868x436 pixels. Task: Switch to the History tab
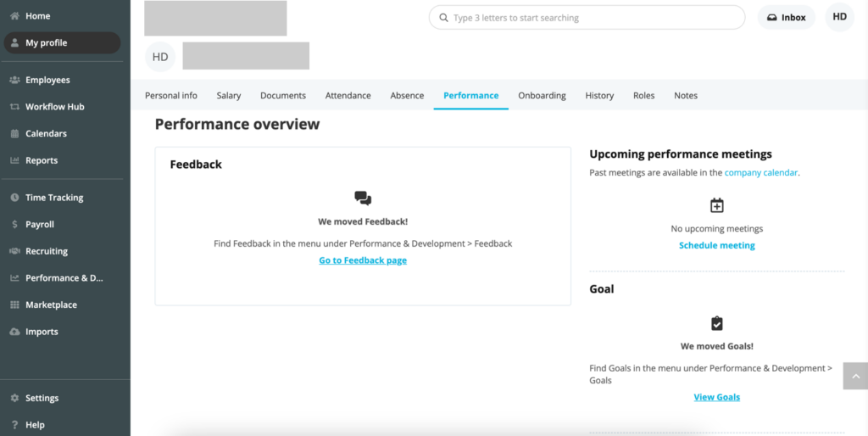coord(599,95)
